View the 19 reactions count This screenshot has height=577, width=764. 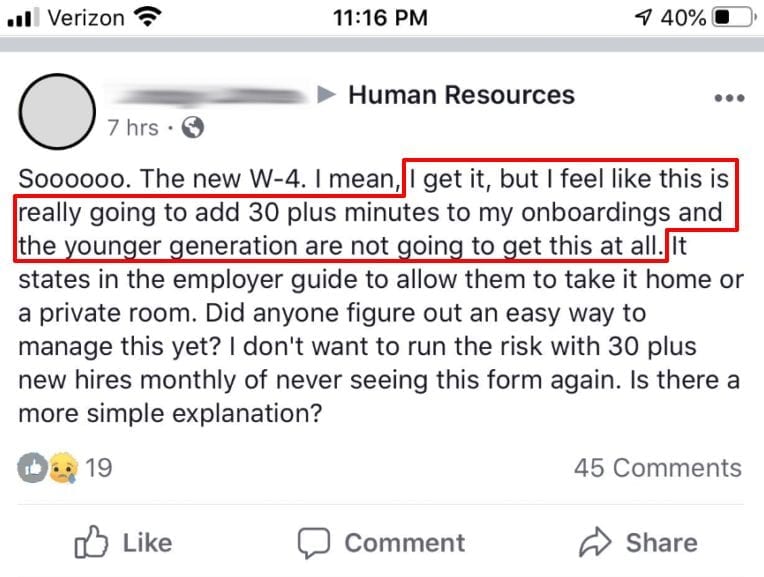[99, 468]
